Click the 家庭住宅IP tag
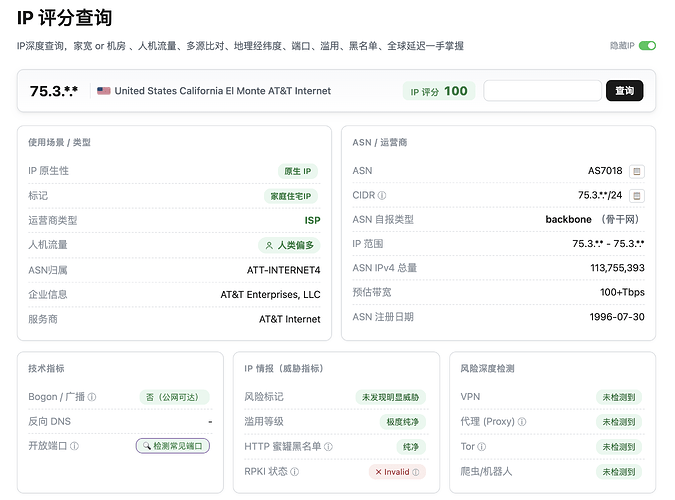This screenshot has height=500, width=675. [x=291, y=196]
